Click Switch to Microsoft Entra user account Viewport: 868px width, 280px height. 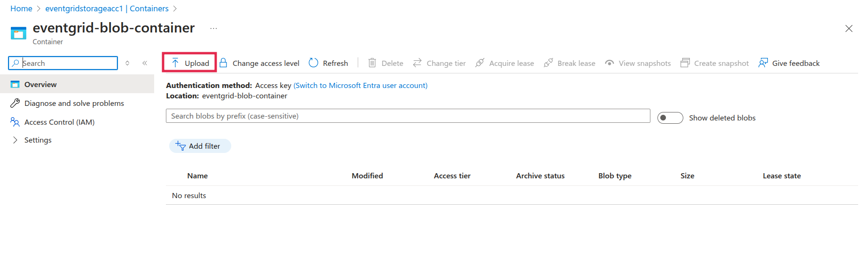coord(360,86)
